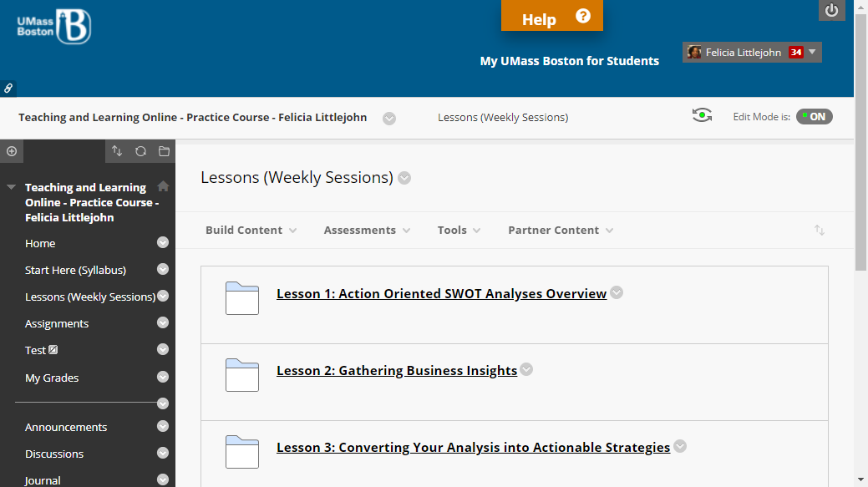Open Felicia Littlejohn user menu
This screenshot has width=868, height=487.
(x=752, y=53)
